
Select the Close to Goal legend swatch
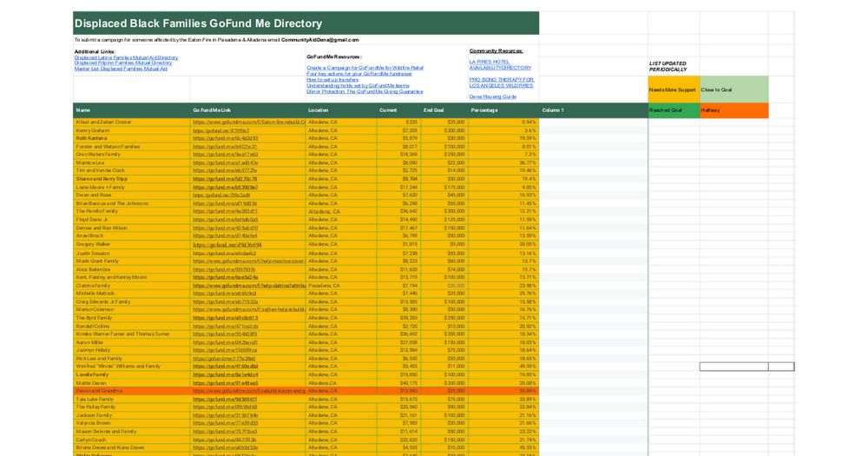(x=734, y=89)
